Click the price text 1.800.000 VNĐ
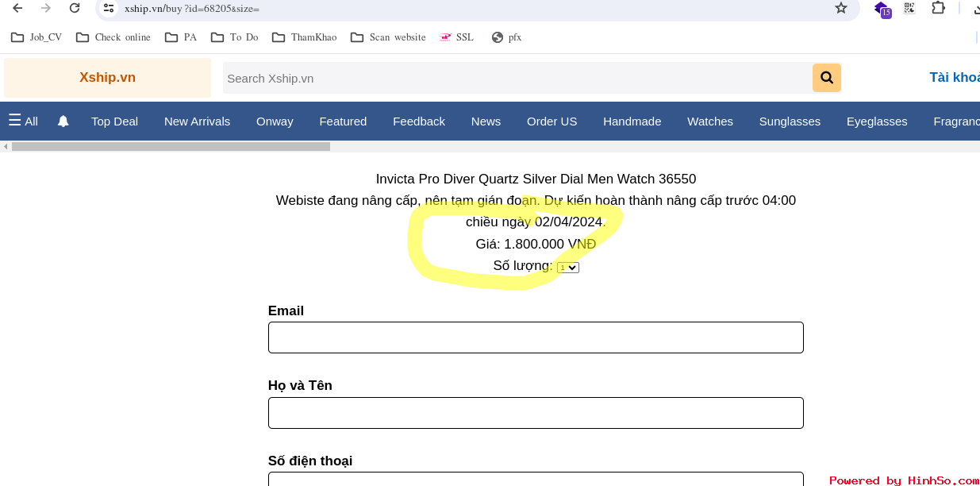Image resolution: width=980 pixels, height=486 pixels. [x=550, y=244]
